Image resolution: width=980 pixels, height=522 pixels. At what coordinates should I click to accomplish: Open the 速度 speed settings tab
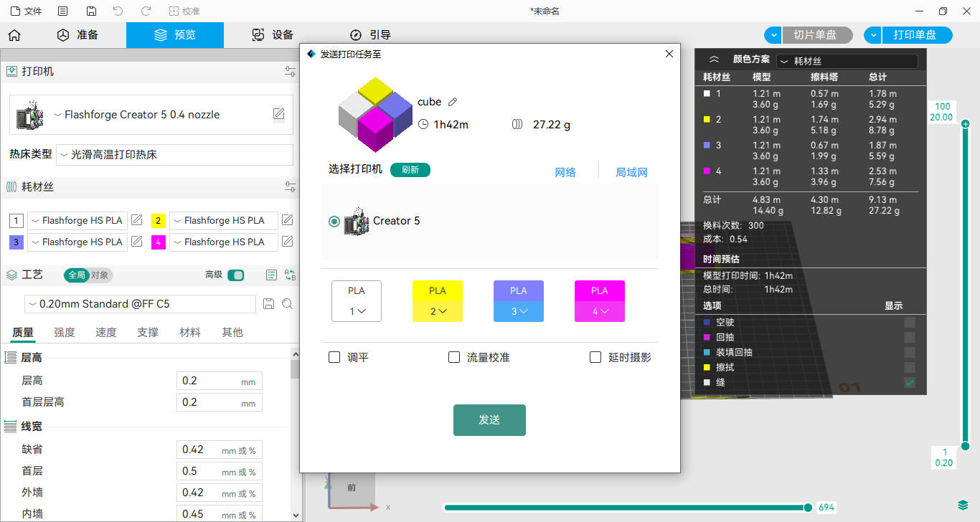[x=106, y=332]
